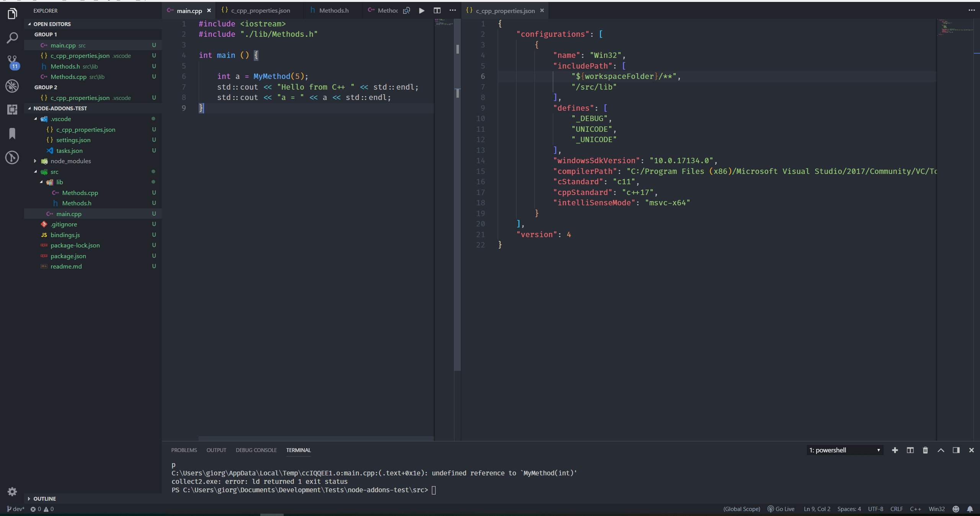Switch to the Methods.h editor tab
The height and width of the screenshot is (516, 980).
coord(334,11)
